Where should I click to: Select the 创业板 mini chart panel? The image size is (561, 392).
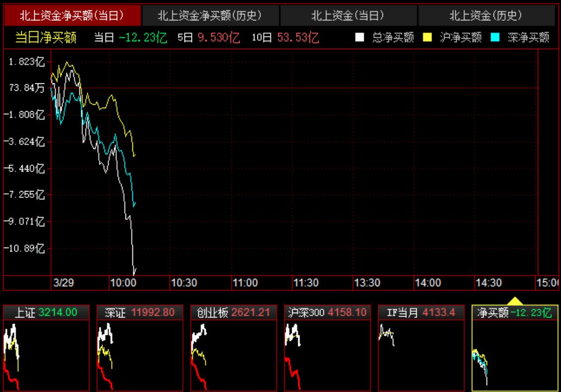coord(233,347)
